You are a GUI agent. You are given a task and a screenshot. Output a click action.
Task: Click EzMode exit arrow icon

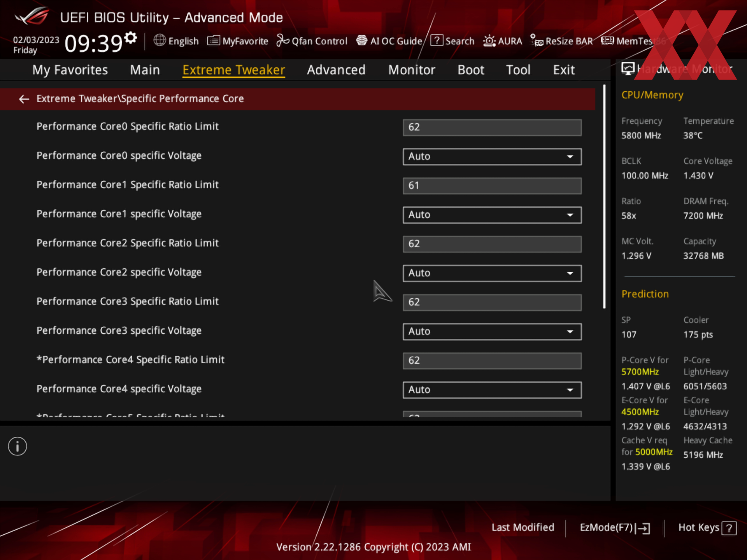[643, 528]
